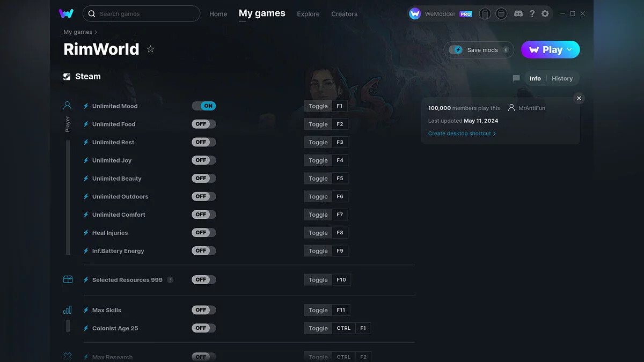The height and width of the screenshot is (362, 644).
Task: Switch to the Info tab
Action: coord(535,78)
